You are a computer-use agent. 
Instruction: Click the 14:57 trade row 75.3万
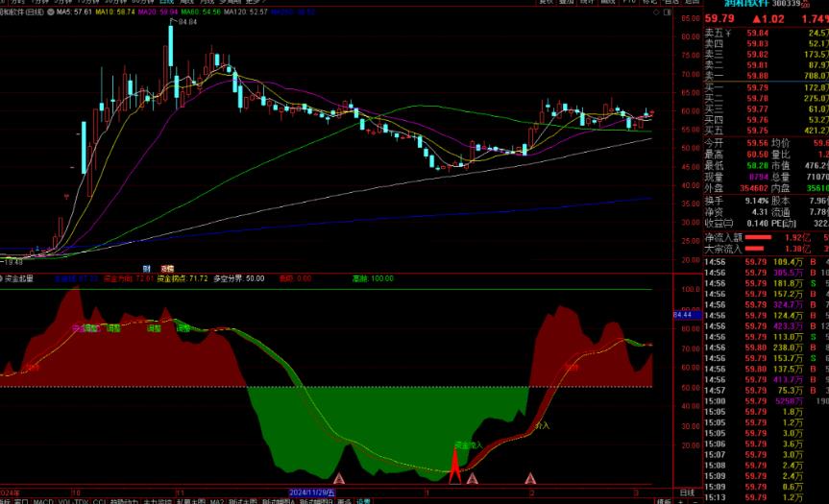[767, 391]
